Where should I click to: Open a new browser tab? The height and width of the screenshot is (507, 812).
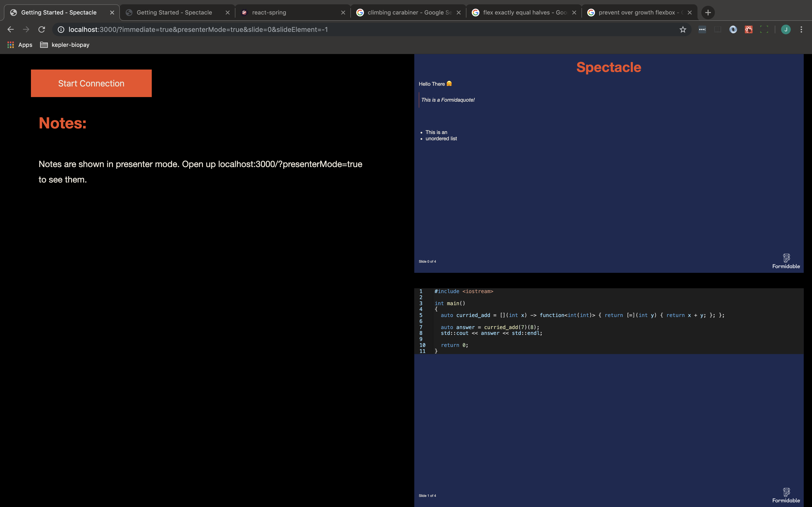(x=708, y=12)
